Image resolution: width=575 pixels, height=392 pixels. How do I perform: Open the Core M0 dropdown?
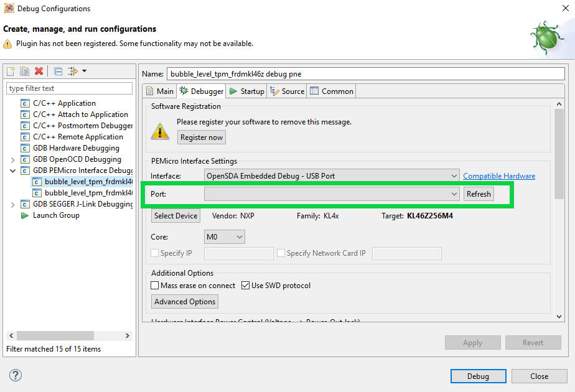point(225,237)
